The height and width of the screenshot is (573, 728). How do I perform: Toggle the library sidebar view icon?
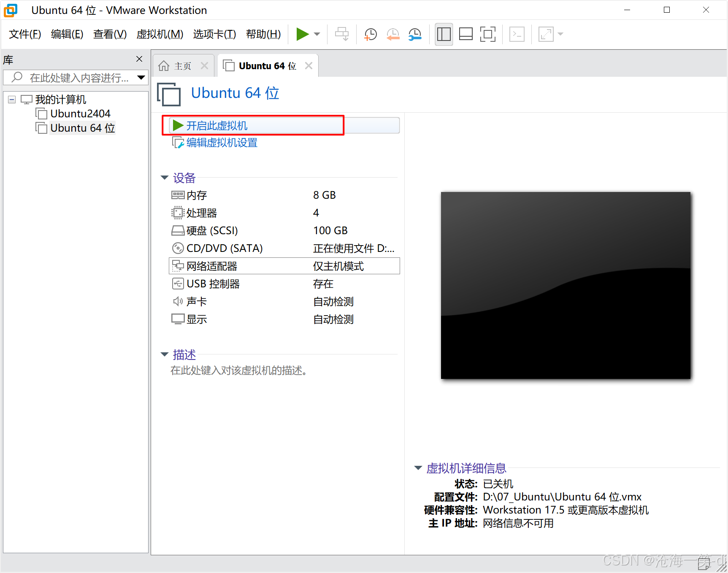tap(444, 34)
